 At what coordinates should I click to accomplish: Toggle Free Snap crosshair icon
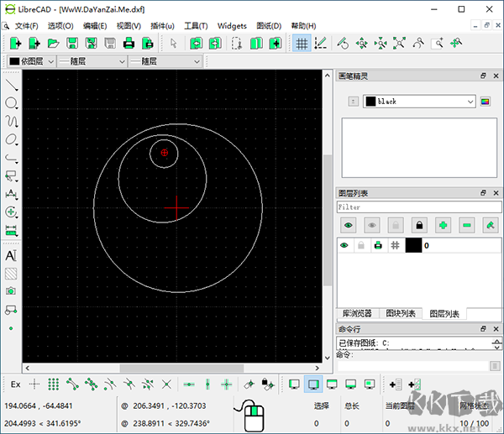[x=34, y=384]
